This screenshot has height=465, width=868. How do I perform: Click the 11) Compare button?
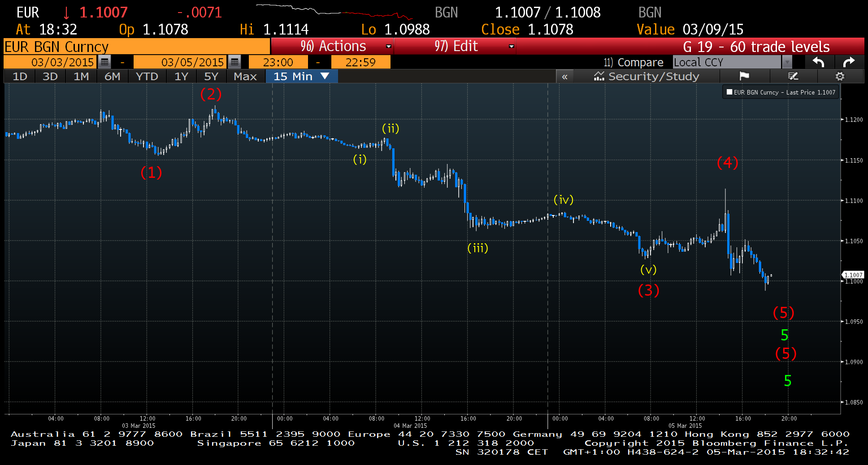(x=633, y=62)
